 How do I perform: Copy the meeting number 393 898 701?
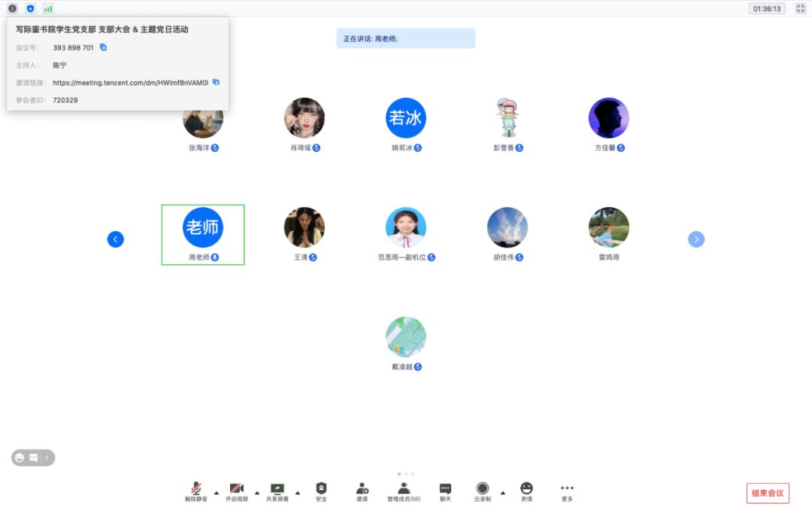[104, 47]
